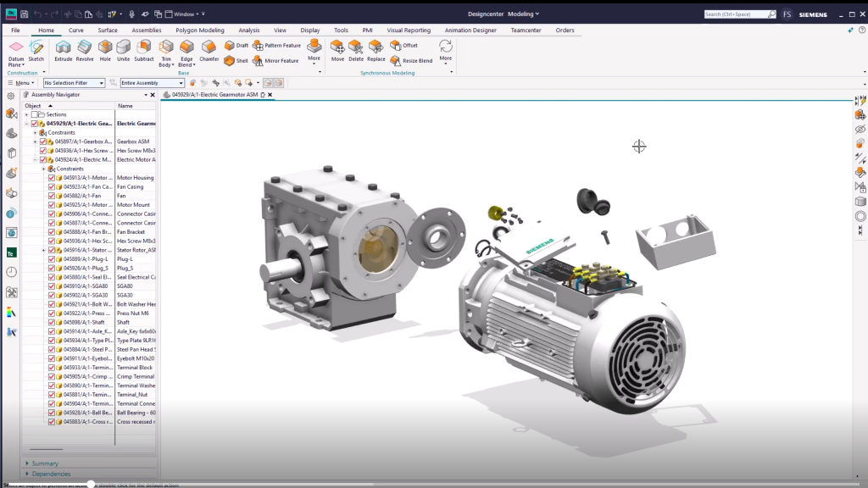This screenshot has height=488, width=868.
Task: Select the Ball Bearing tree row
Action: coord(90,413)
